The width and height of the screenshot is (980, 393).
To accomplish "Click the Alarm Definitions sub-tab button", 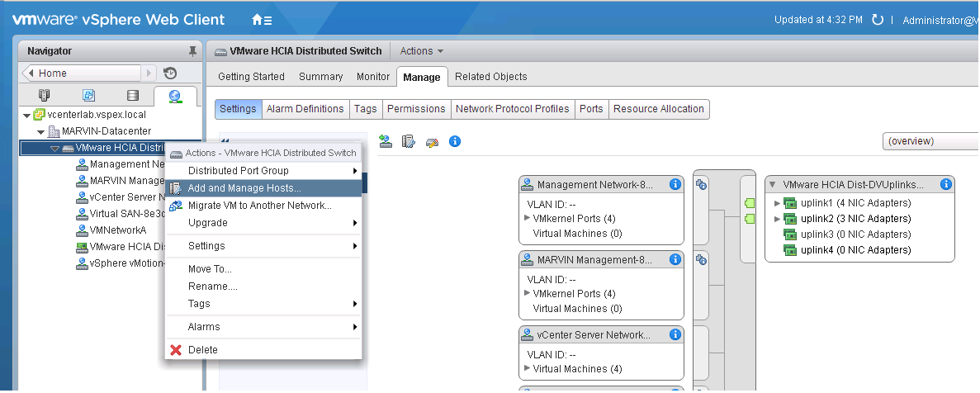I will coord(305,109).
